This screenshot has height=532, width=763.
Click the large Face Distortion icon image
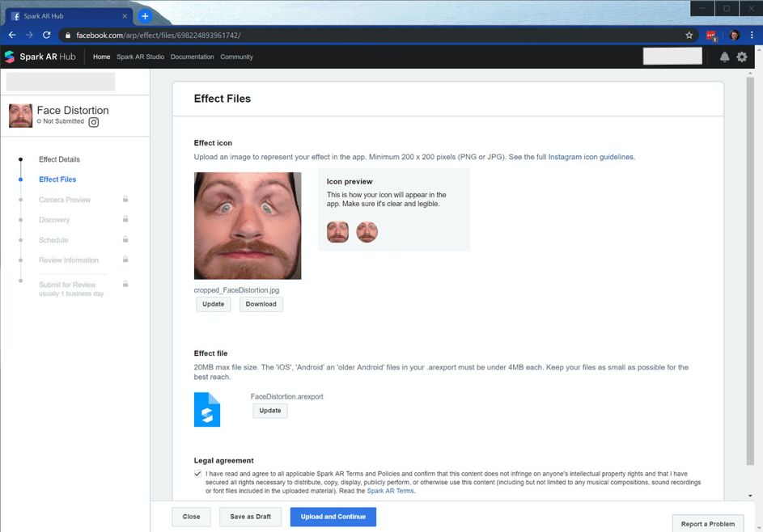click(248, 226)
